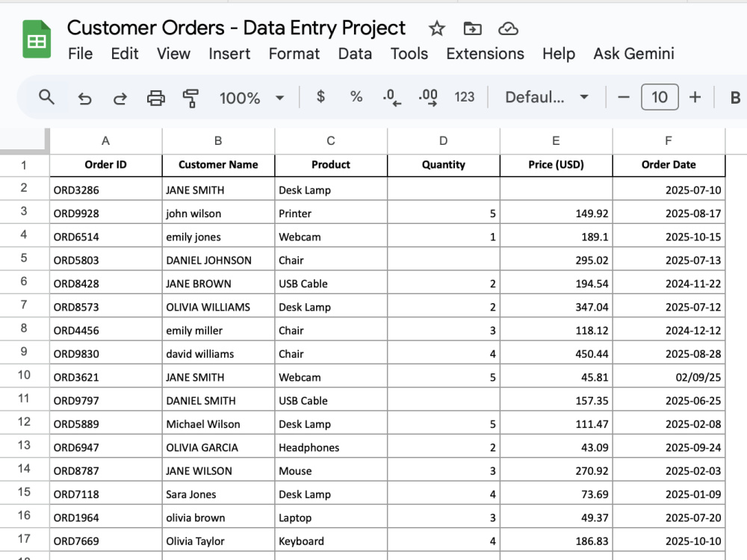Select column D header
This screenshot has width=747, height=560.
point(443,141)
